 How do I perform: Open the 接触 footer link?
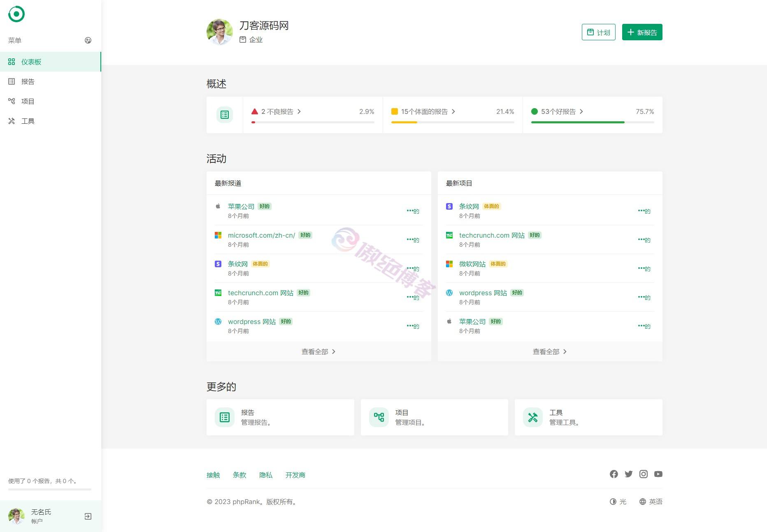pos(213,475)
